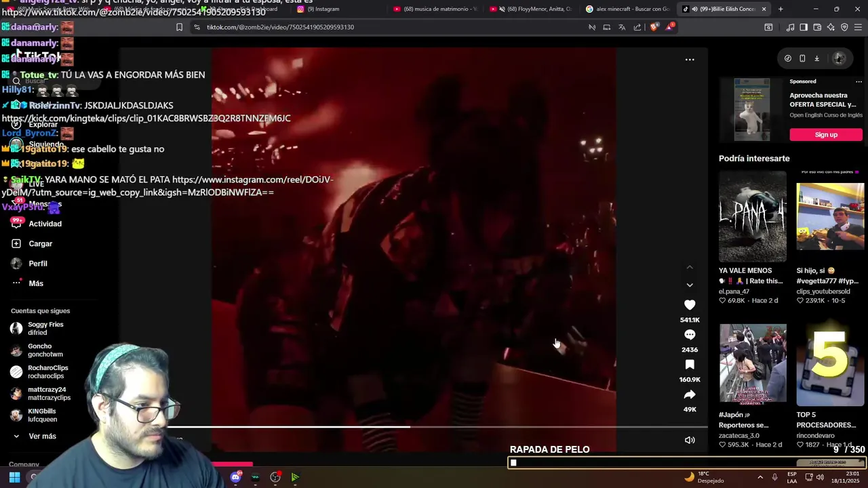Open weather widget 18°C Despejado
868x488 pixels.
pos(704,477)
